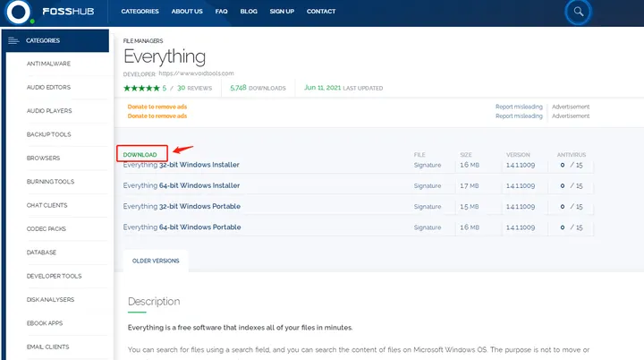Image resolution: width=644 pixels, height=360 pixels.
Task: Select Audio Players category in sidebar
Action: coord(49,111)
